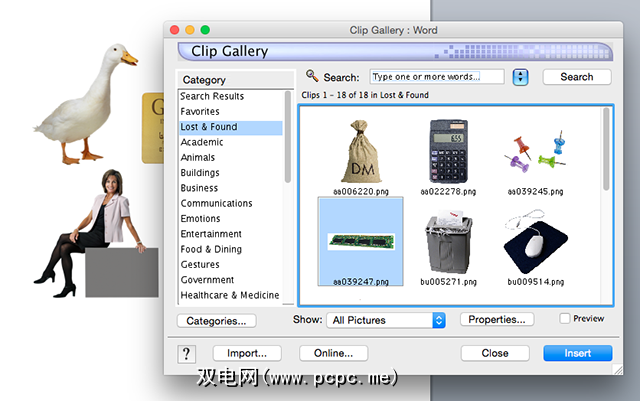Screen dimensions: 640x401
Task: Select Buildings category
Action: tap(231, 173)
